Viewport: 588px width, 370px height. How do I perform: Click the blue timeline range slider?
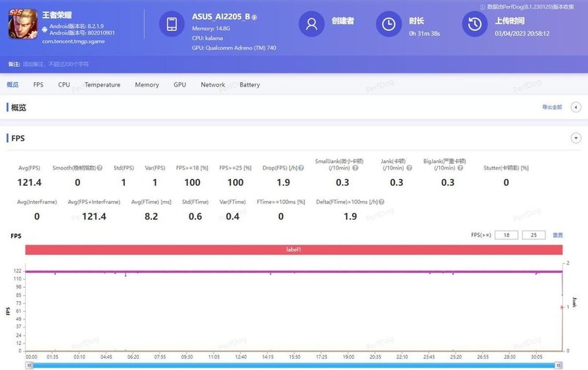click(x=294, y=365)
